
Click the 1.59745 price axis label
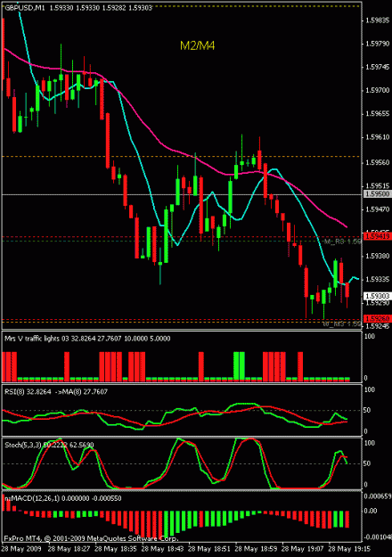pyautogui.click(x=378, y=67)
